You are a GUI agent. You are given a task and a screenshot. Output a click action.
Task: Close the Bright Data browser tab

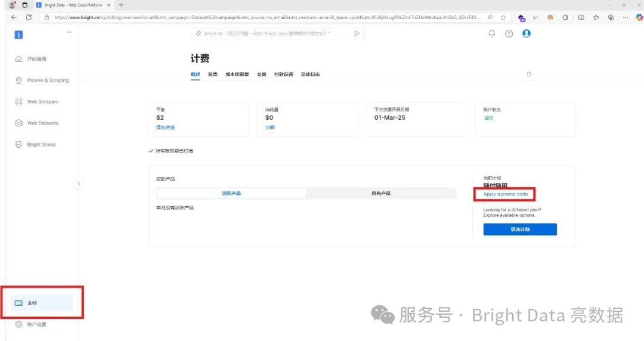tap(109, 5)
